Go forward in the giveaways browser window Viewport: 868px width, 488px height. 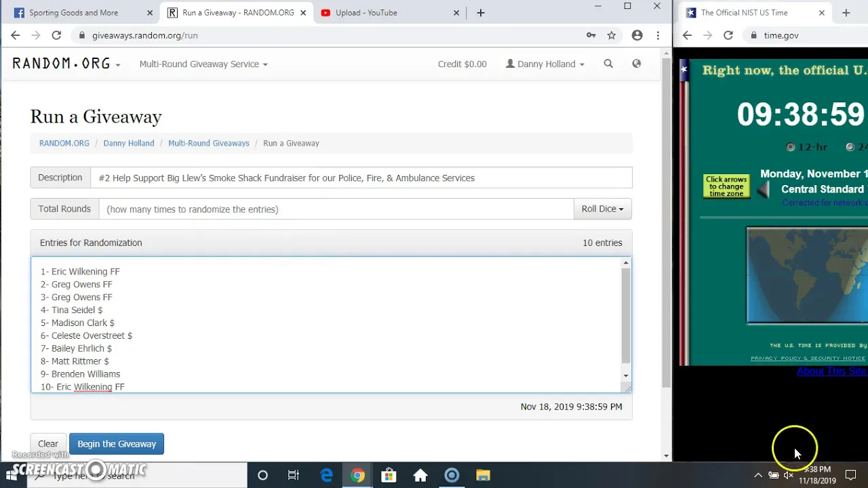tap(36, 35)
